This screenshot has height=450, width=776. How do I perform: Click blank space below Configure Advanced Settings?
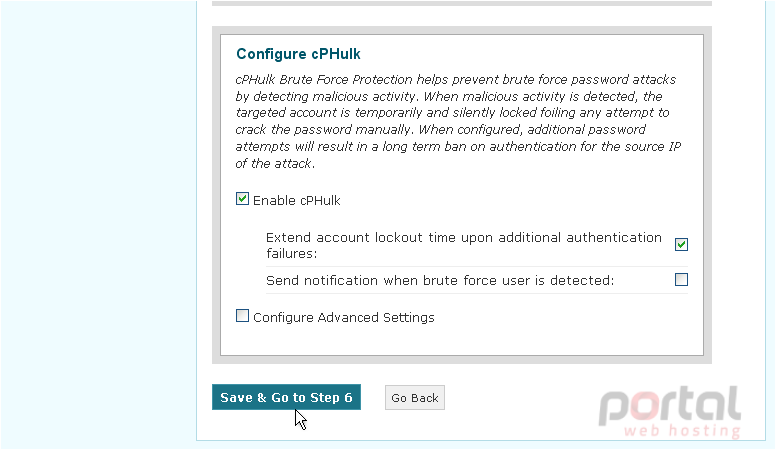pos(462,341)
